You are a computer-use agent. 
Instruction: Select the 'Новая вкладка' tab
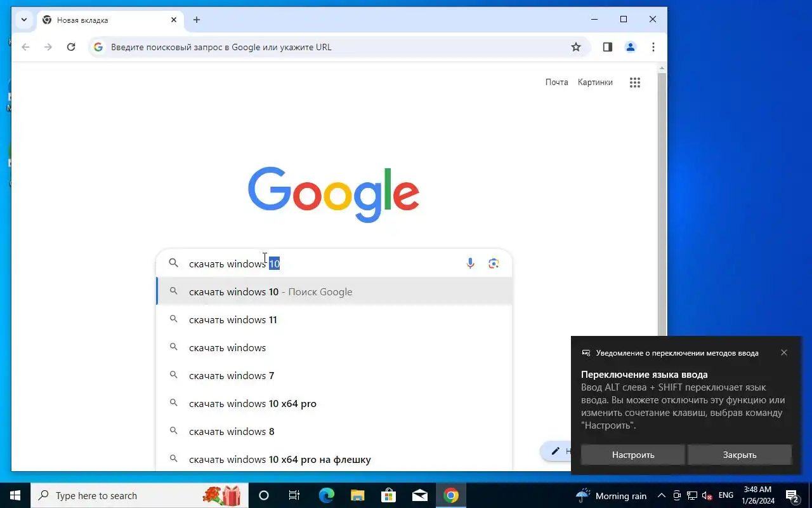[110, 20]
